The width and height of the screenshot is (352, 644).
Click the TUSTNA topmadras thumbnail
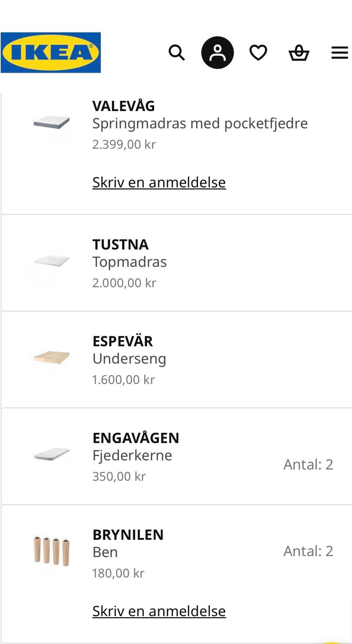click(52, 261)
